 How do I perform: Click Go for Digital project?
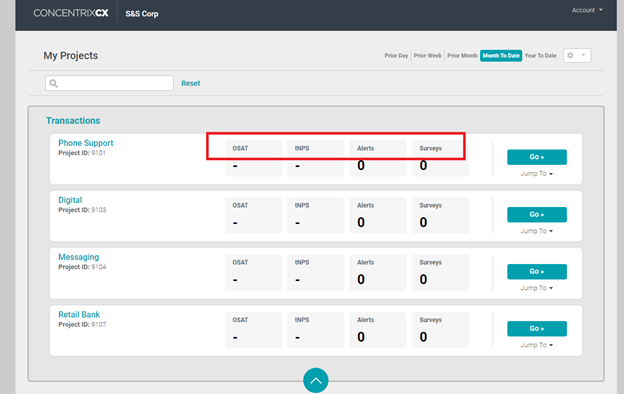click(536, 215)
